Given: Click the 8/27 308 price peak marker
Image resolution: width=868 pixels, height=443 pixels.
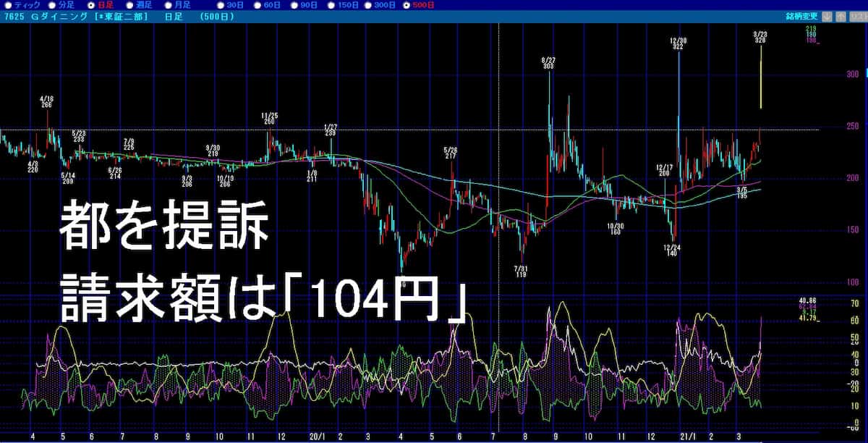Looking at the screenshot, I should (548, 62).
